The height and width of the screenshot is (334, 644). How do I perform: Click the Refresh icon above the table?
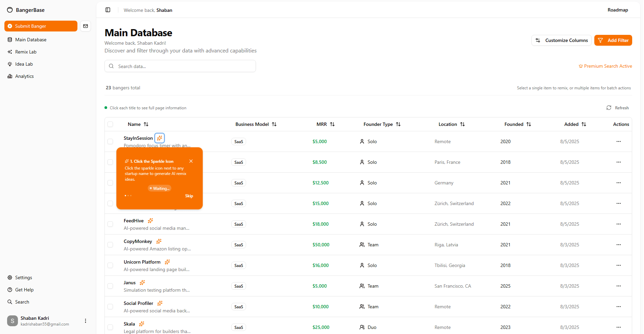point(609,108)
